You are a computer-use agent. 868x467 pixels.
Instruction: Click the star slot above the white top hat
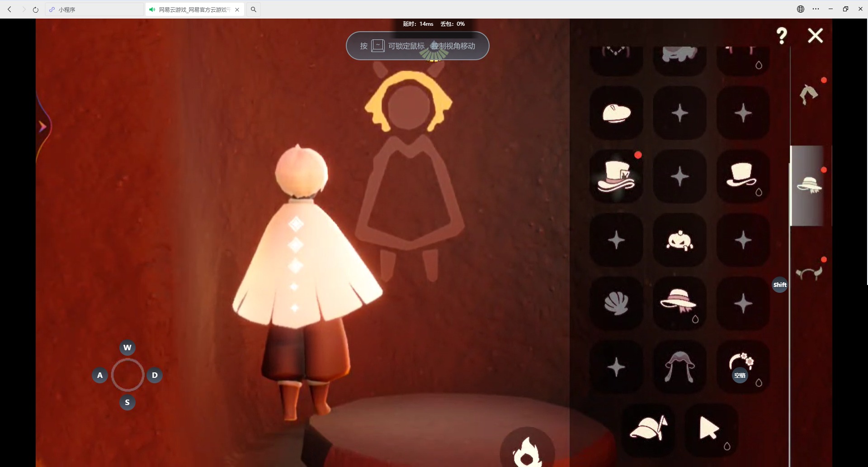(x=743, y=113)
